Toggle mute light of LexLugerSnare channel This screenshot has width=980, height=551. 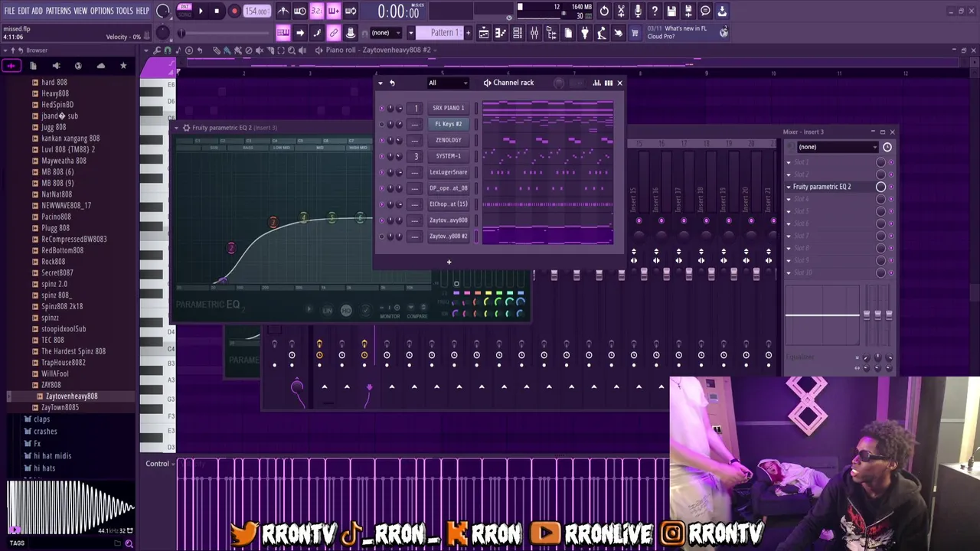coord(382,172)
